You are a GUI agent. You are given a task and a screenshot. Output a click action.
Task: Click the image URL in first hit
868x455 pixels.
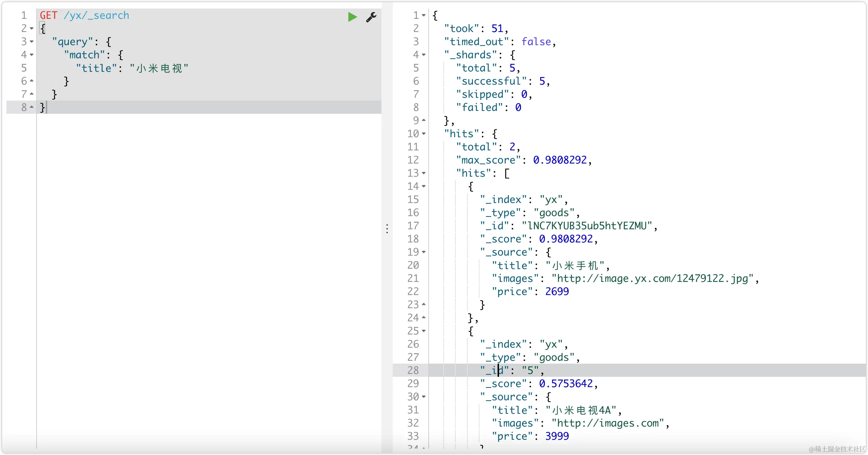pos(652,278)
